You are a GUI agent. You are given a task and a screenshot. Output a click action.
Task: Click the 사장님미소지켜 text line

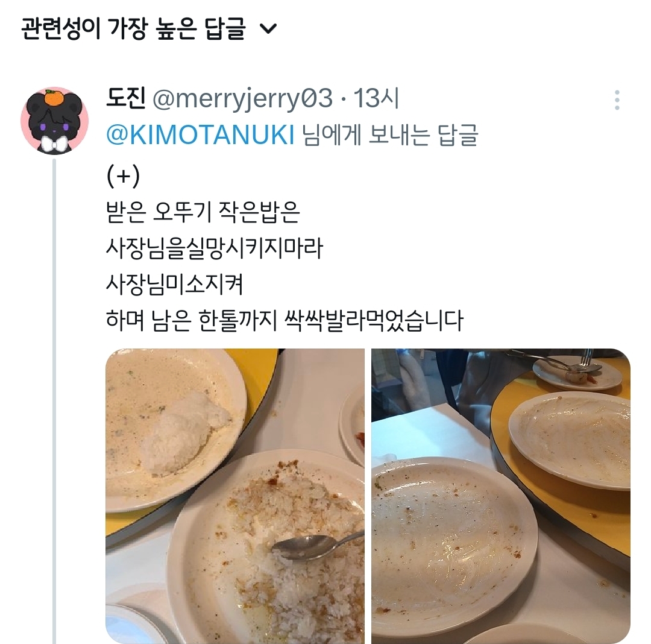pyautogui.click(x=174, y=285)
